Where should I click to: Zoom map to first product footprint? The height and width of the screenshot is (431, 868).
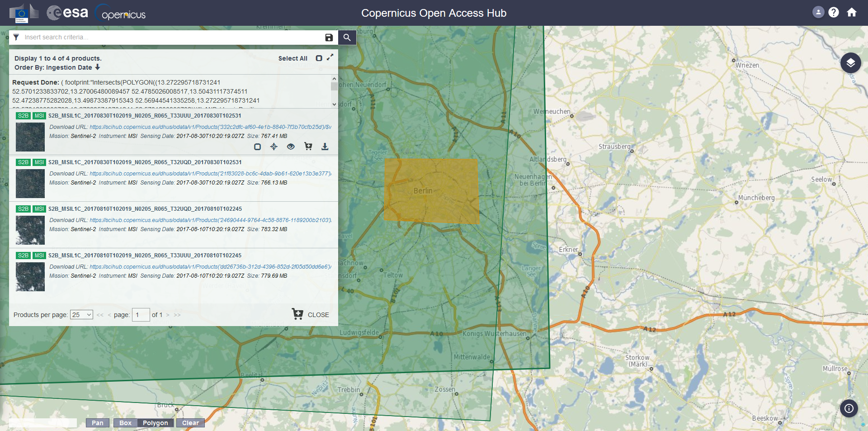point(274,147)
